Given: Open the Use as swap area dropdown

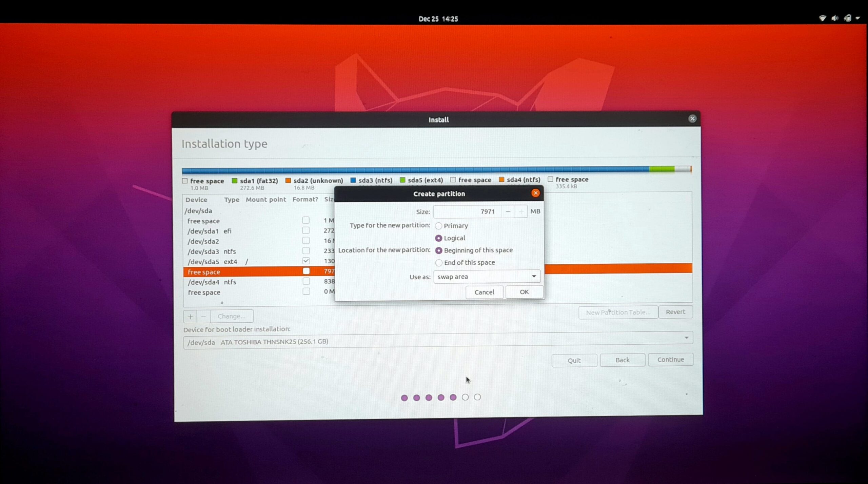Looking at the screenshot, I should [487, 277].
